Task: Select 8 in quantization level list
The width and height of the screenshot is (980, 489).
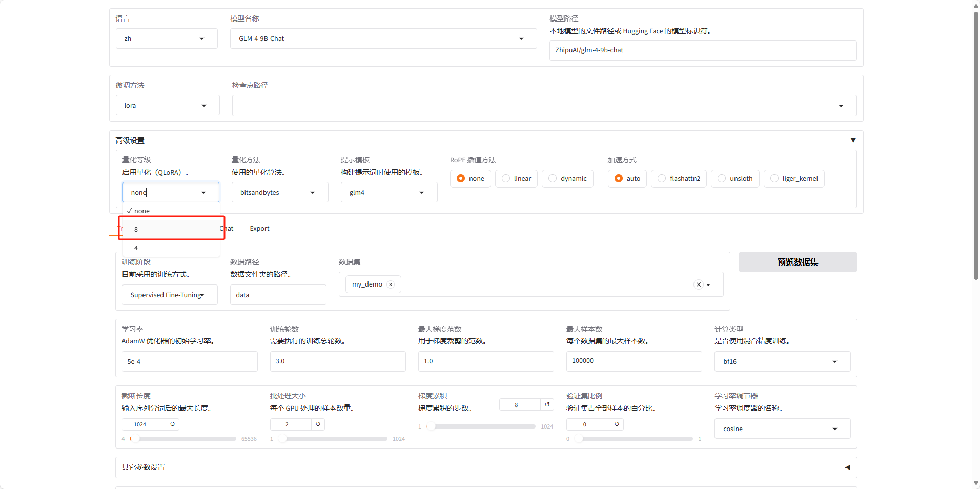Action: [x=171, y=229]
